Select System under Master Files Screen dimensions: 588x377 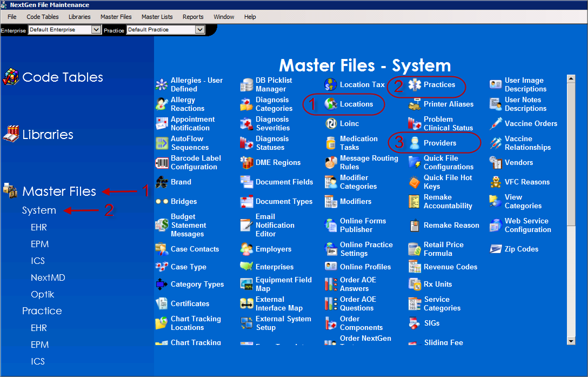coord(39,210)
